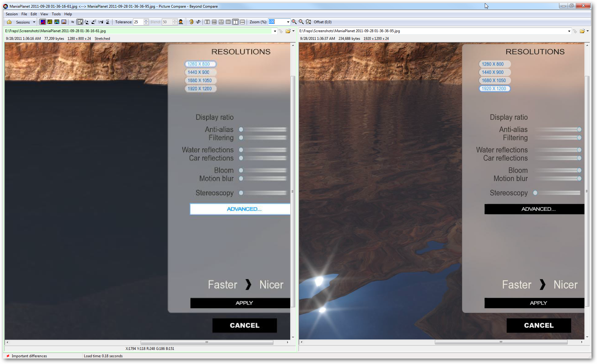Toggle the scale-to-fit image button
Viewport: 597px width, 364px height.
(x=80, y=22)
